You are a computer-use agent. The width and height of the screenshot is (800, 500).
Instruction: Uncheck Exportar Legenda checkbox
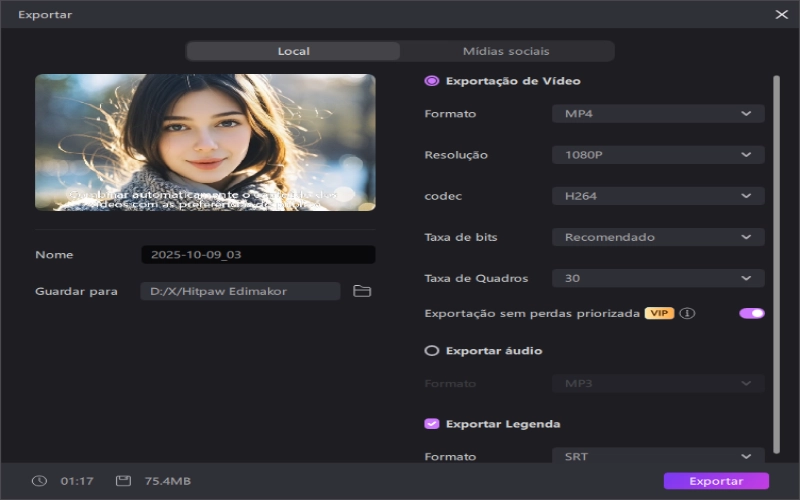tap(432, 424)
